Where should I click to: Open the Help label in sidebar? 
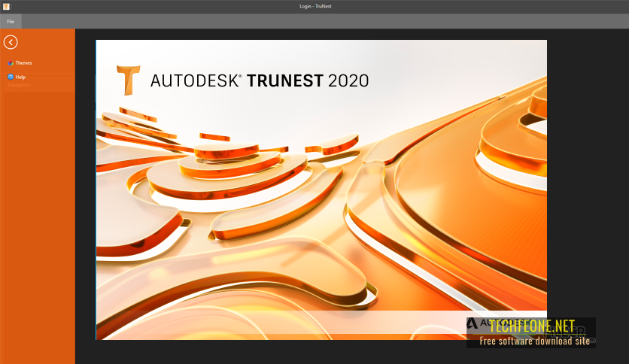pyautogui.click(x=20, y=77)
